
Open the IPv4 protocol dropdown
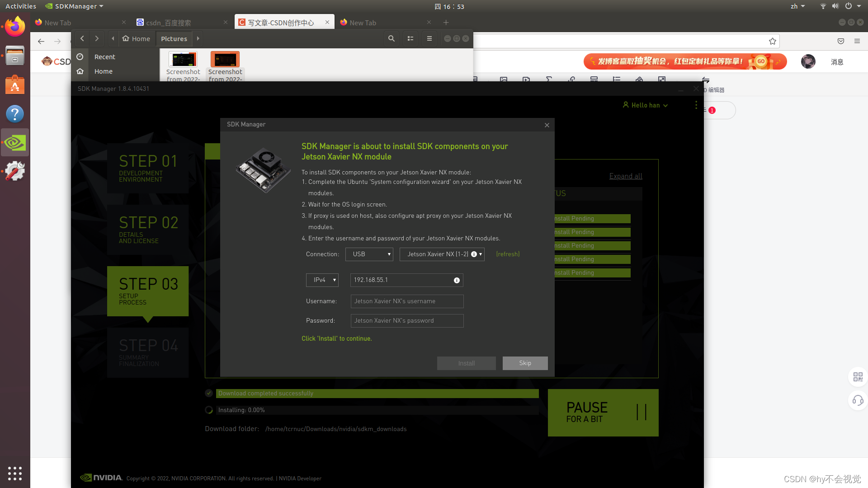point(322,280)
